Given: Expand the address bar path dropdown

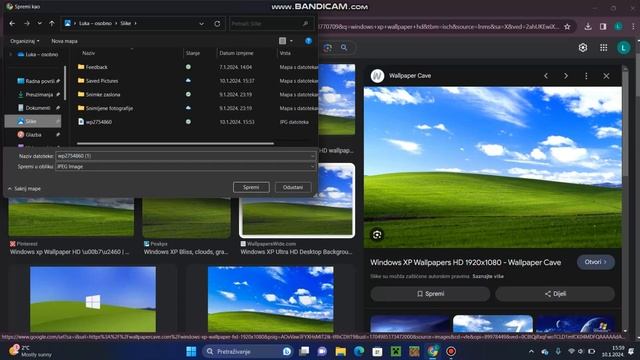Looking at the screenshot, I should coord(201,24).
